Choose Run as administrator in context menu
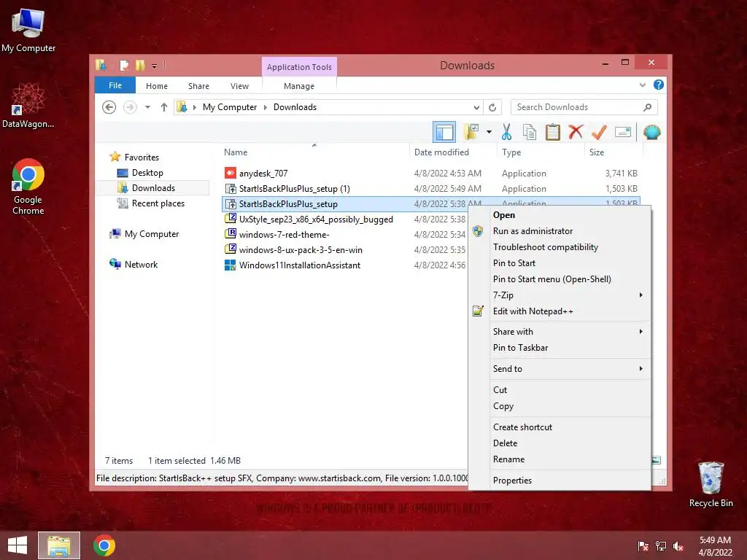The image size is (747, 560). point(560,231)
